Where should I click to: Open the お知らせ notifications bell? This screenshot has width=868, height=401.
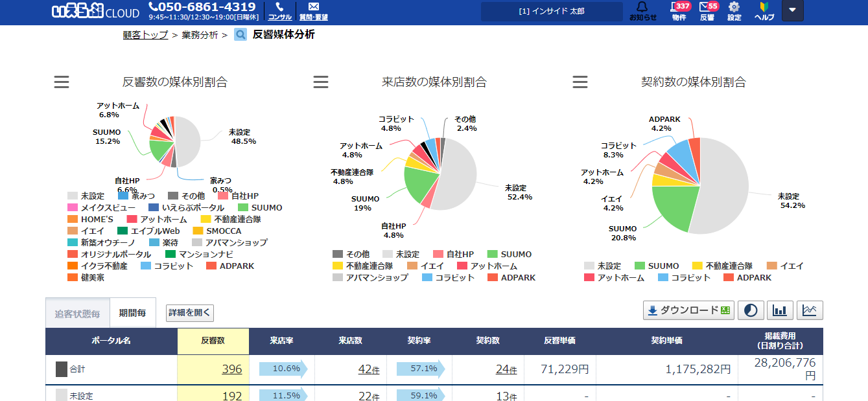642,11
